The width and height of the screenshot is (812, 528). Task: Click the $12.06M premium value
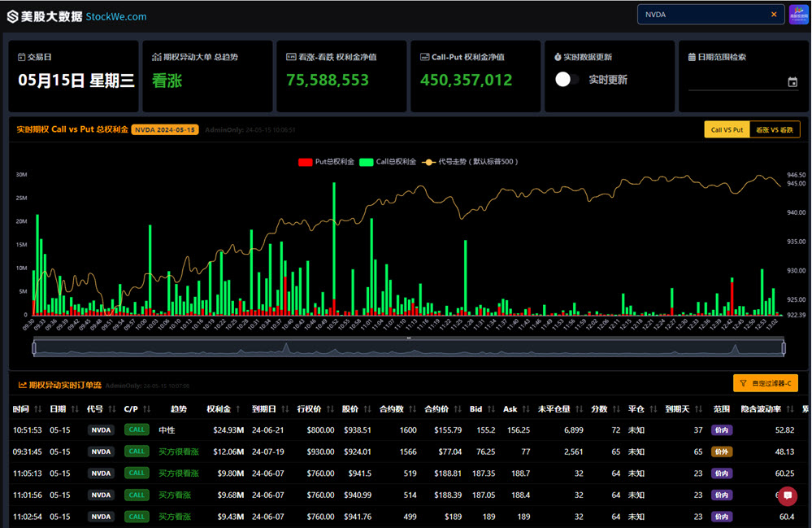[228, 452]
